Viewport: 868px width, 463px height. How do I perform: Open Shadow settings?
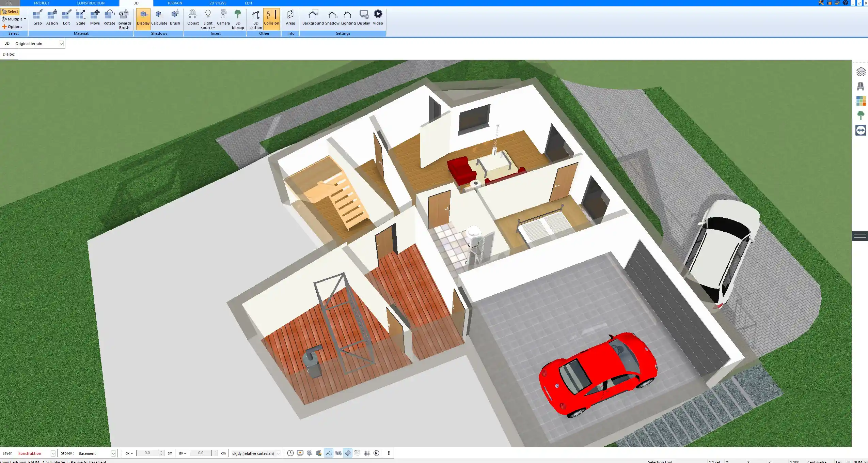[332, 18]
